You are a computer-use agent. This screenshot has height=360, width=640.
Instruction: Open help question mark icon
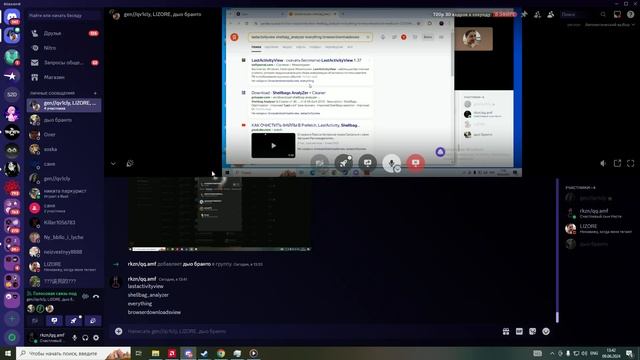click(x=631, y=14)
